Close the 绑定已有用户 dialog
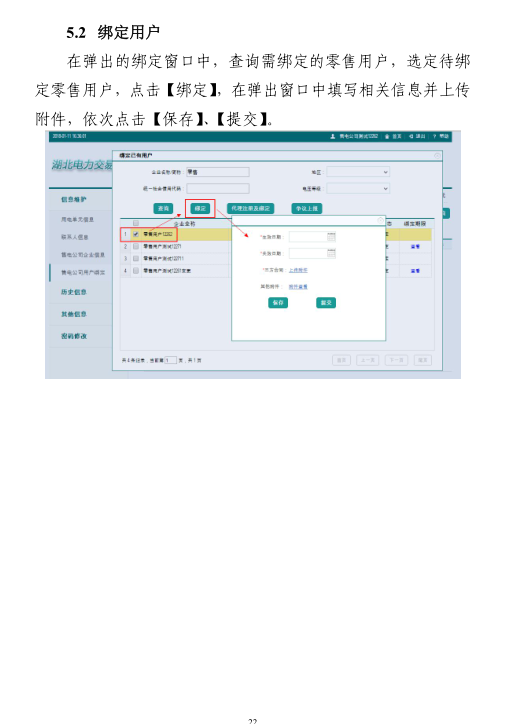Image resolution: width=527 pixels, height=724 pixels. (x=437, y=156)
